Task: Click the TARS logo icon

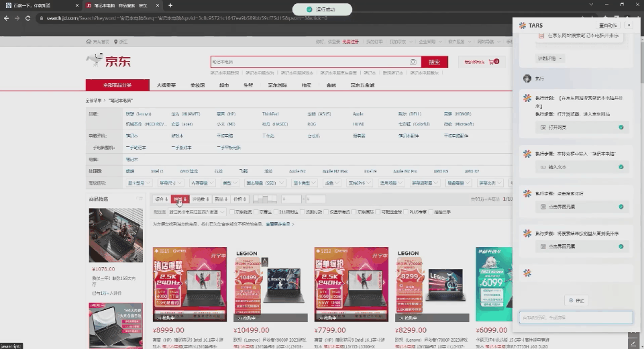Action: [523, 26]
